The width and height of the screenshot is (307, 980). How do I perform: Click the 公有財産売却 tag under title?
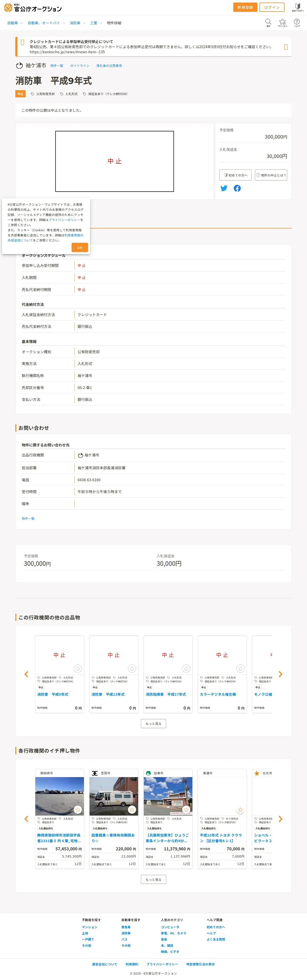pyautogui.click(x=43, y=94)
